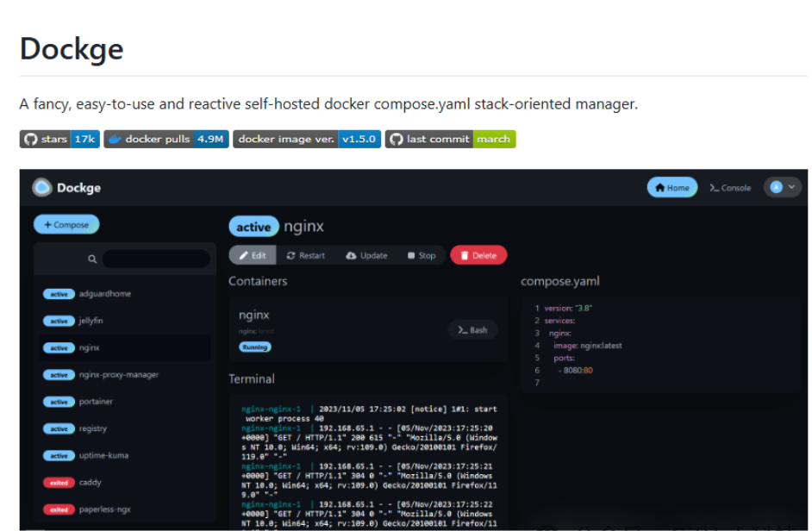Screen dimensions: 812x531
Task: Click the Edit button
Action: [x=253, y=255]
